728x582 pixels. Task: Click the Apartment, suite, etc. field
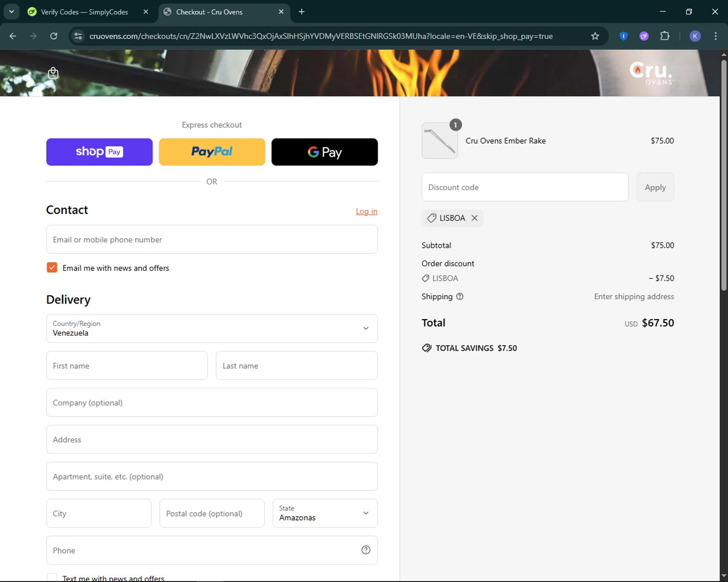pos(212,476)
